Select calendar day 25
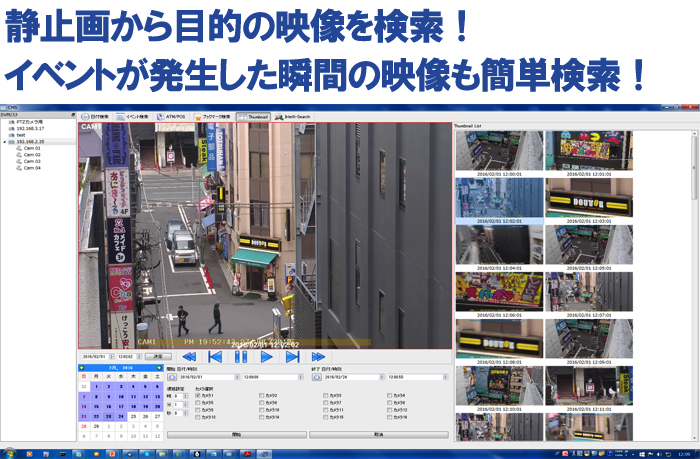 (x=133, y=416)
